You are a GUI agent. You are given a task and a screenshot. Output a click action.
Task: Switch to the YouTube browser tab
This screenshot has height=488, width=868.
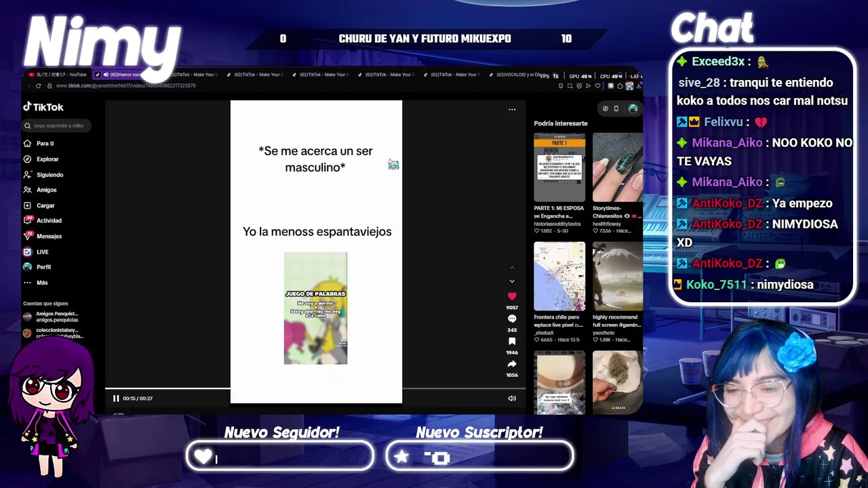click(x=58, y=75)
